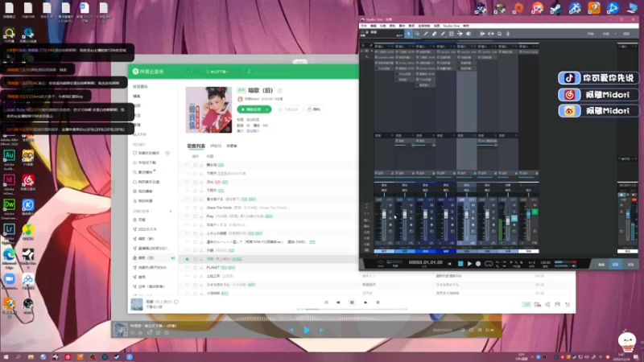644x362 pixels.
Task: Click the green Play All button in NetEase Music
Action: [x=254, y=109]
